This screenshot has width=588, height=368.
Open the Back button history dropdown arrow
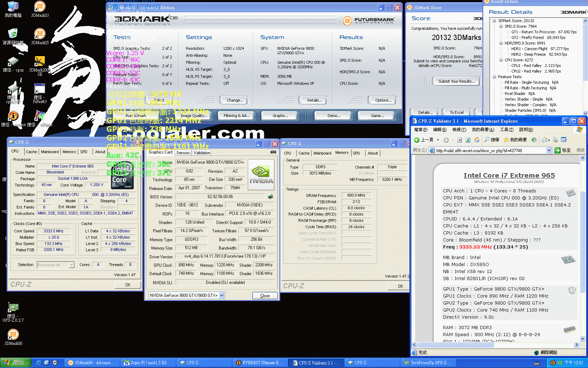438,140
